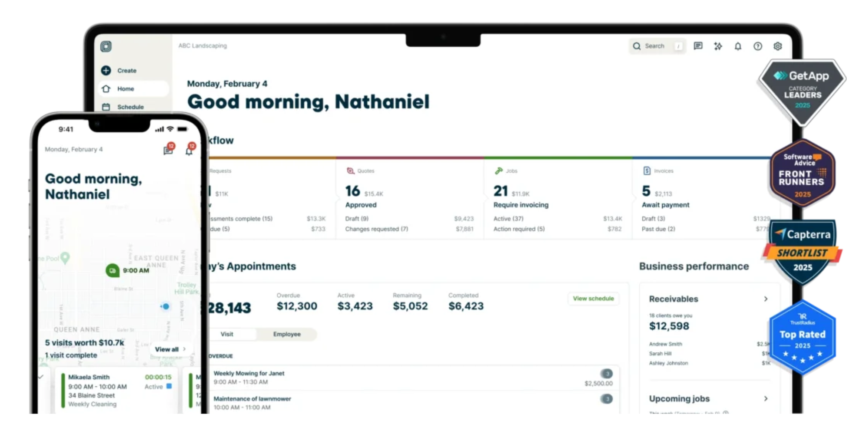Tap the 9:00 AM map marker
Viewport: 868px width, 434px height.
[x=113, y=270]
